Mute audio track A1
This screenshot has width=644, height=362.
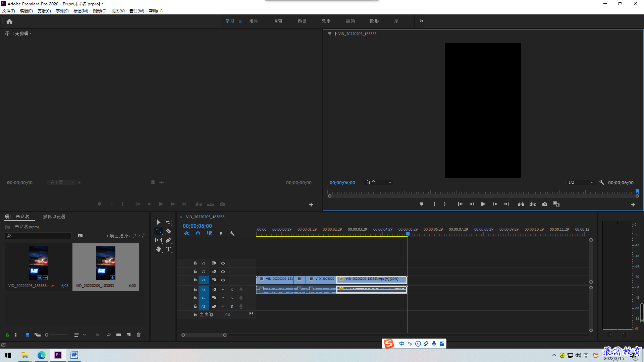(223, 290)
